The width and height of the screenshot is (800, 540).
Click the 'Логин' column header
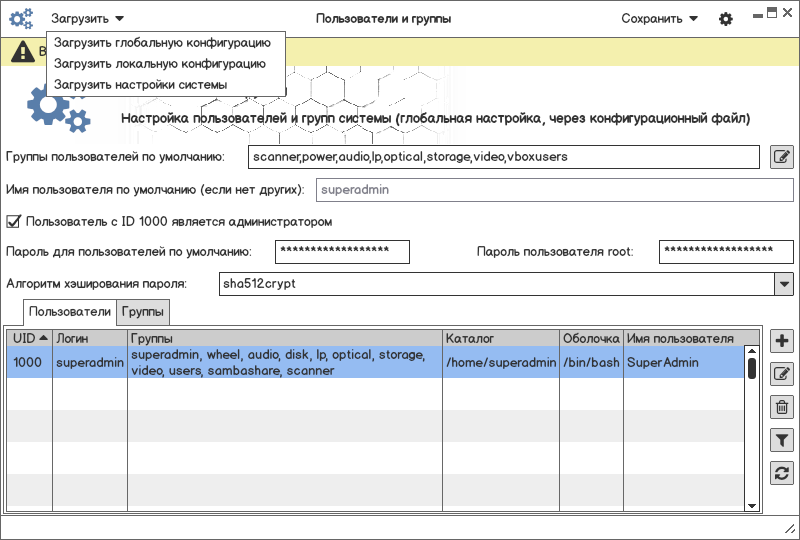click(89, 339)
